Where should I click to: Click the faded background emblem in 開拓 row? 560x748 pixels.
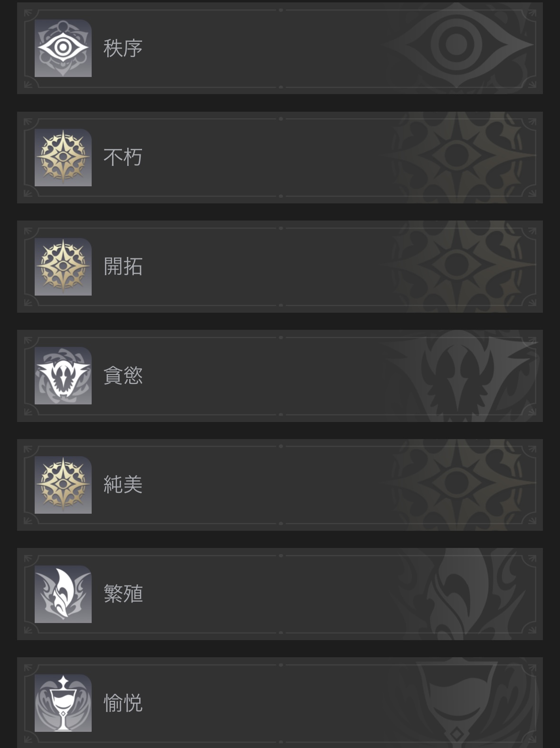point(457,267)
